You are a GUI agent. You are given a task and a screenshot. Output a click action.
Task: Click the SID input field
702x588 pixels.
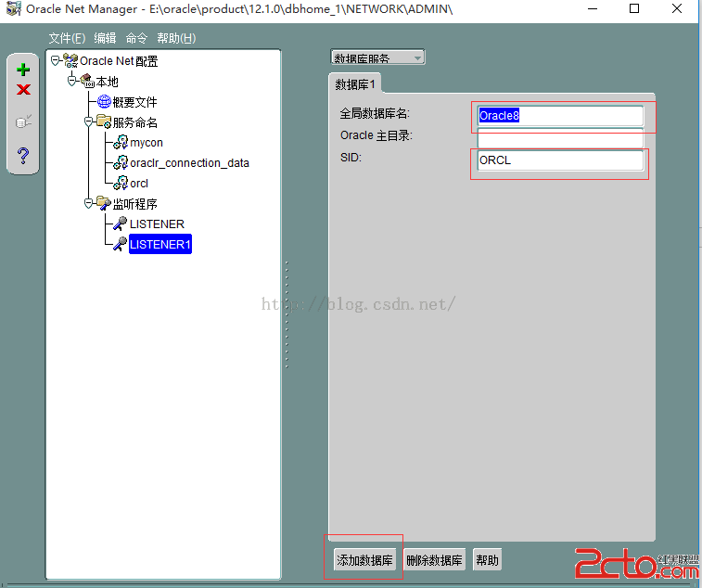[560, 160]
